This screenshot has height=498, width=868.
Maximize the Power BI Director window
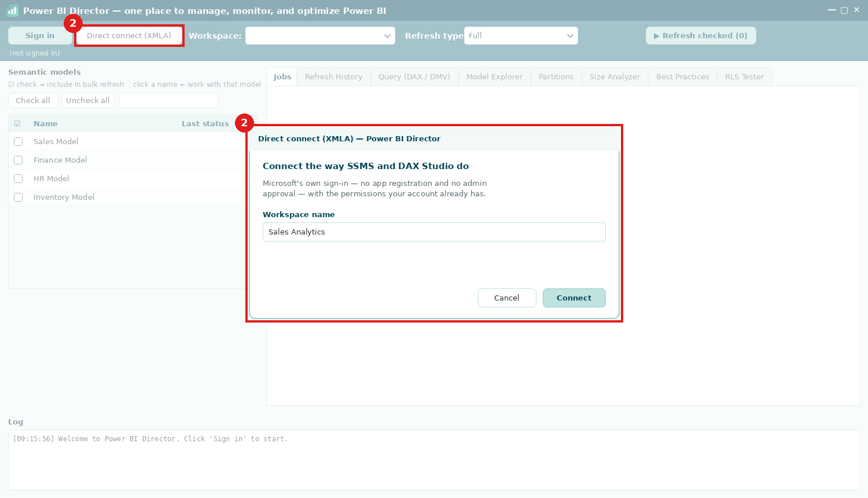[844, 10]
